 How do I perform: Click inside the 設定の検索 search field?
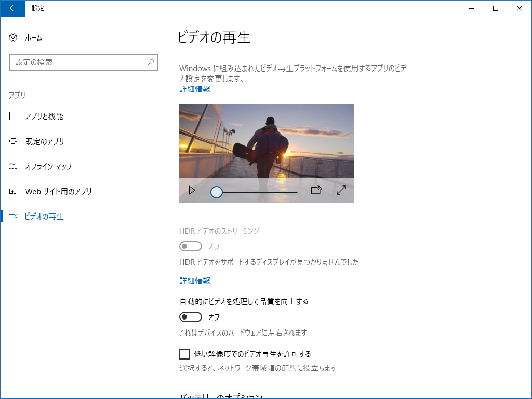78,62
